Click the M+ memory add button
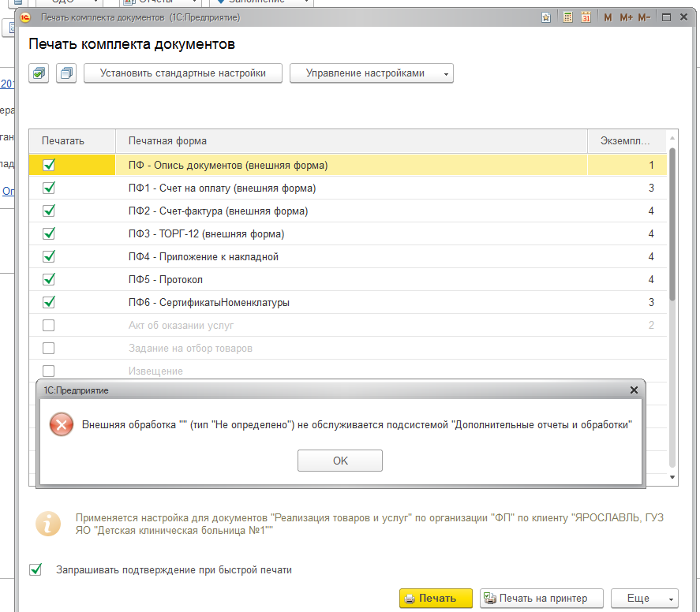The image size is (700, 612). pyautogui.click(x=626, y=17)
